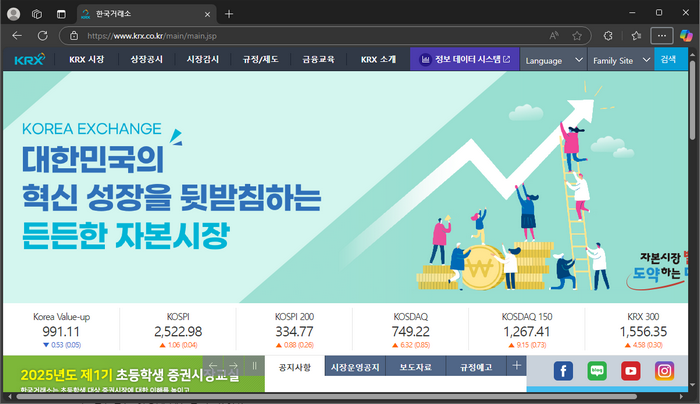Open the Naver blog icon link
This screenshot has height=404, width=700.
597,371
